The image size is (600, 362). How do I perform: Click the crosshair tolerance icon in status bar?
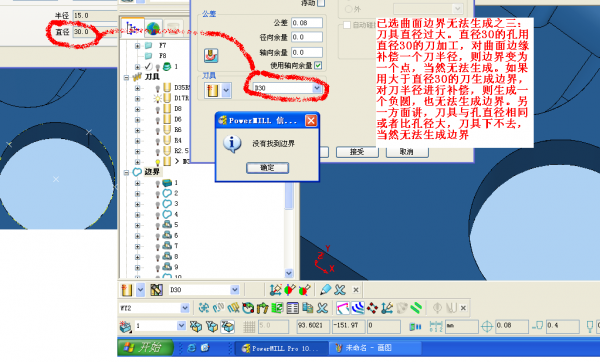(x=487, y=326)
